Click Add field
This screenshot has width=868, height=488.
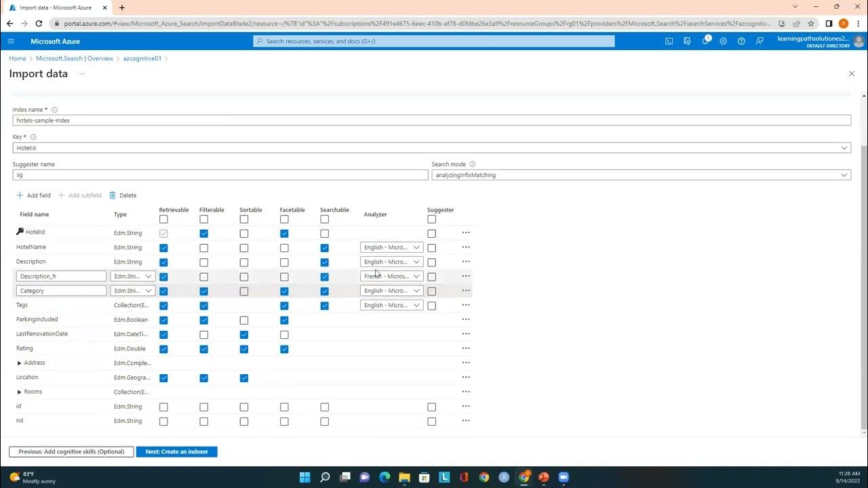pos(33,195)
